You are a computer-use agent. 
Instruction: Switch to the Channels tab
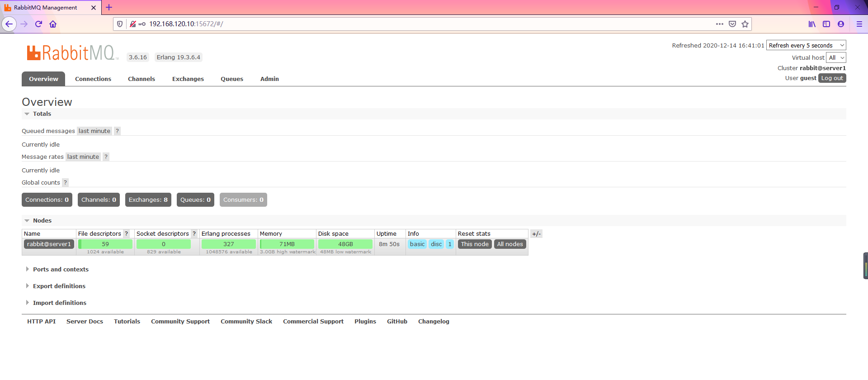(x=142, y=79)
